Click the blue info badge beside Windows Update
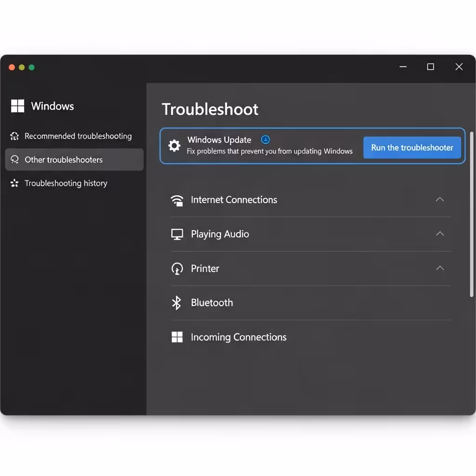 (x=265, y=139)
